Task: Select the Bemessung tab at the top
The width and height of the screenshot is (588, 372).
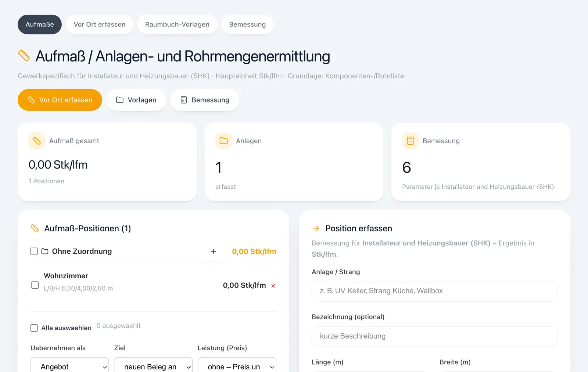Action: pos(247,24)
